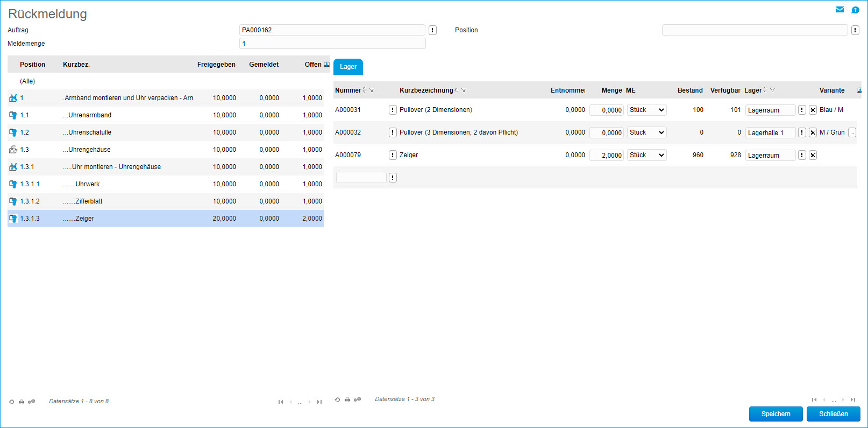Screen dimensions: 868x428
Task: Open lookup button next to Auftrag field
Action: point(432,30)
